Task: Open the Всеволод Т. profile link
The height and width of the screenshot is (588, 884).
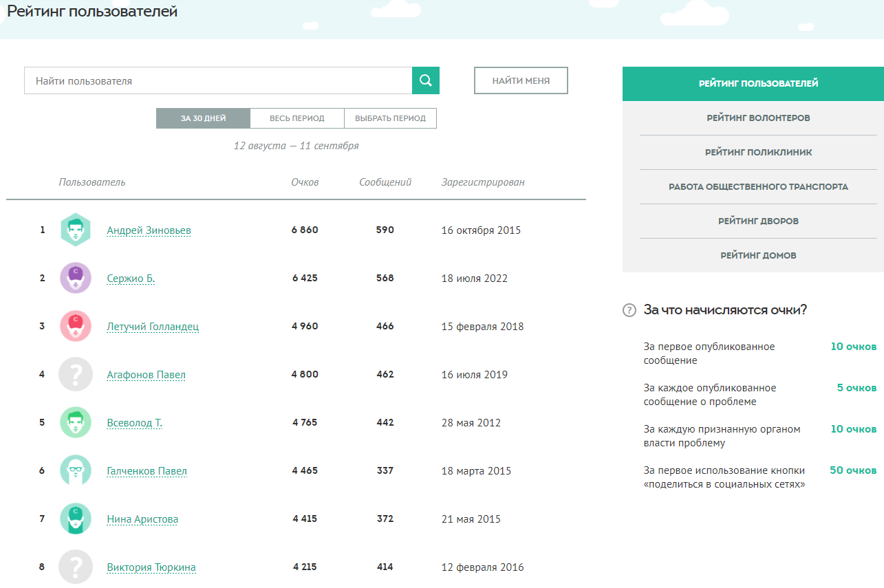Action: click(x=134, y=423)
